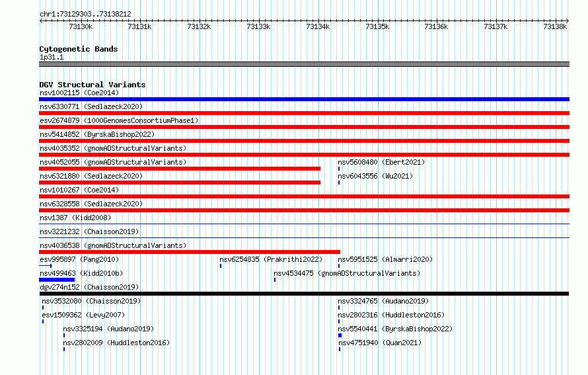Image resolution: width=588 pixels, height=375 pixels.
Task: Select nsv6328558 (Sedlazeck2020) label
Action: [91, 204]
